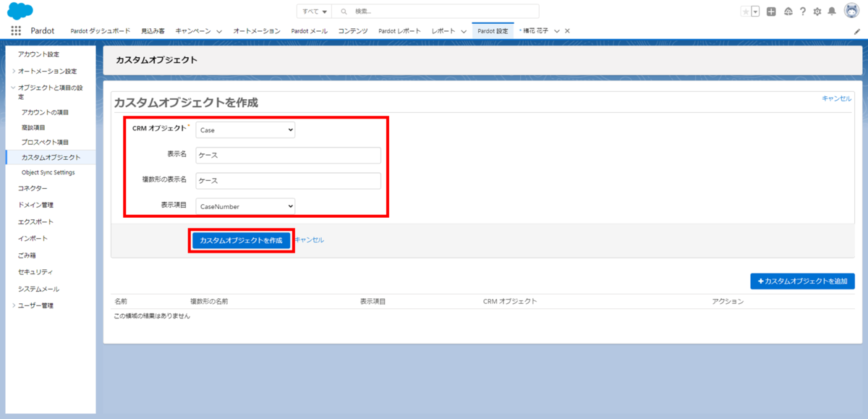Open the Pardot ダッシュボード tab
The width and height of the screenshot is (868, 419).
point(101,31)
